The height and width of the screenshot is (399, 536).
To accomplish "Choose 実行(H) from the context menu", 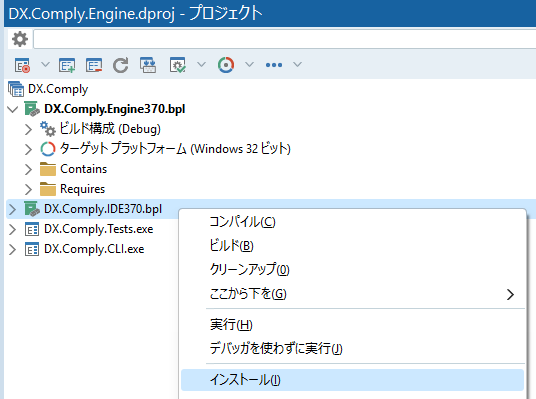I will pyautogui.click(x=352, y=324).
